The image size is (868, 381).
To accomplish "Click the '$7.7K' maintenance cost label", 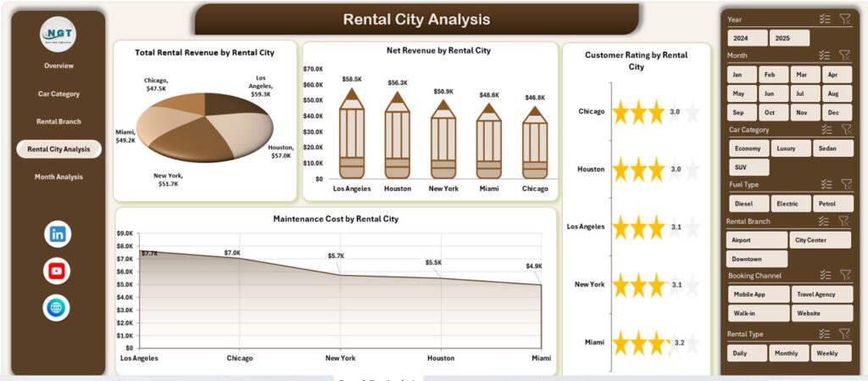I will pyautogui.click(x=149, y=253).
